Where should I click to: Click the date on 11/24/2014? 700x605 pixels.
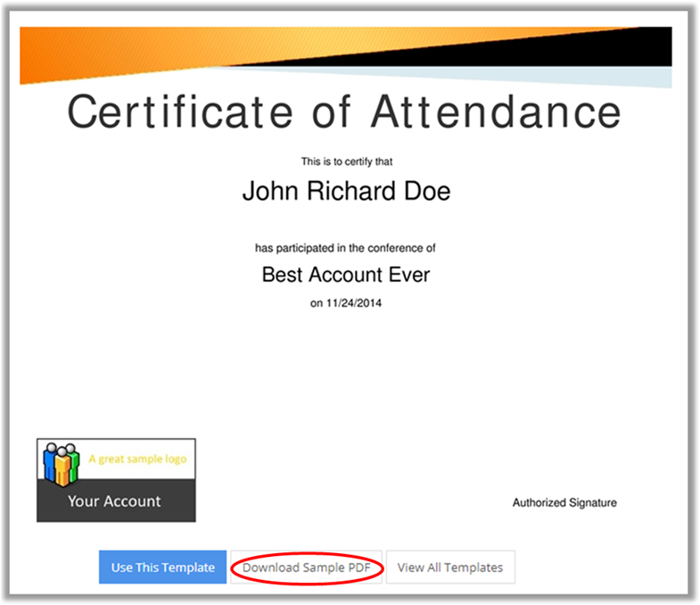pyautogui.click(x=346, y=303)
